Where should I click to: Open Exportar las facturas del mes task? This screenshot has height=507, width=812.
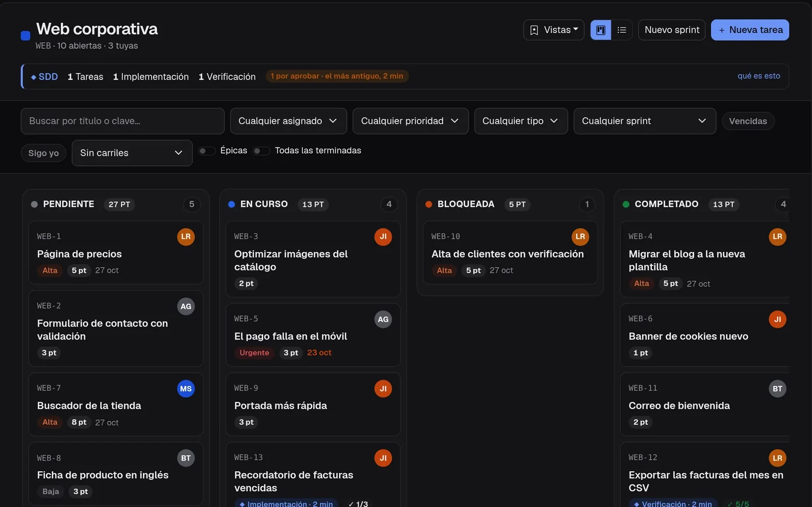click(706, 481)
